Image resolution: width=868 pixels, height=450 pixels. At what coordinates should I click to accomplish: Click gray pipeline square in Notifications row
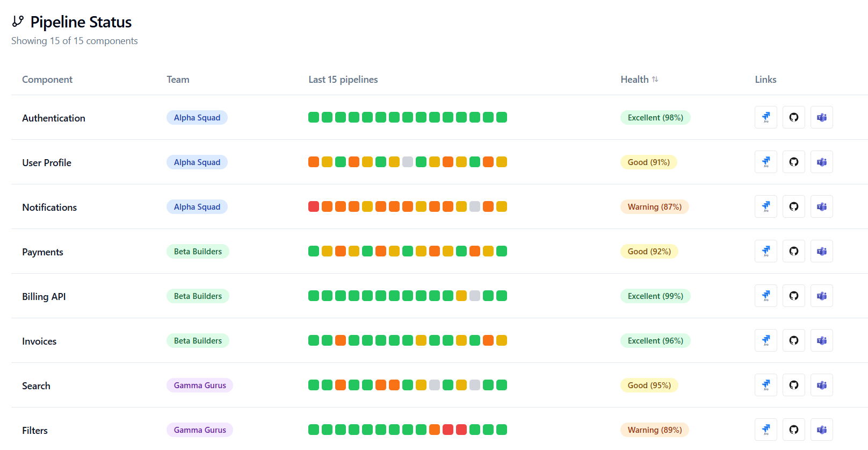475,206
